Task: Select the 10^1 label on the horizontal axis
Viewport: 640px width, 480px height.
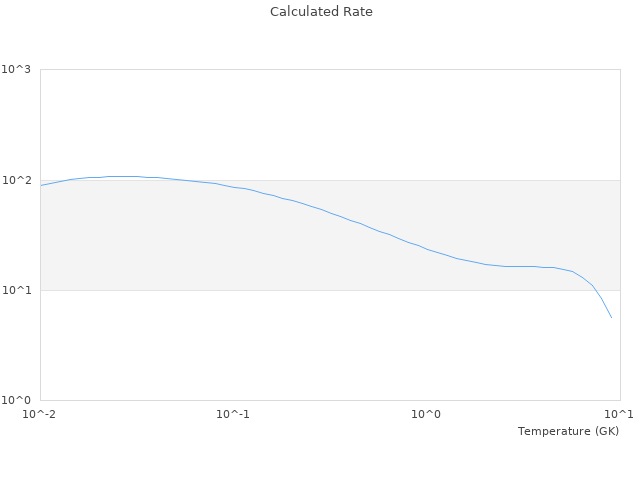Action: [619, 414]
